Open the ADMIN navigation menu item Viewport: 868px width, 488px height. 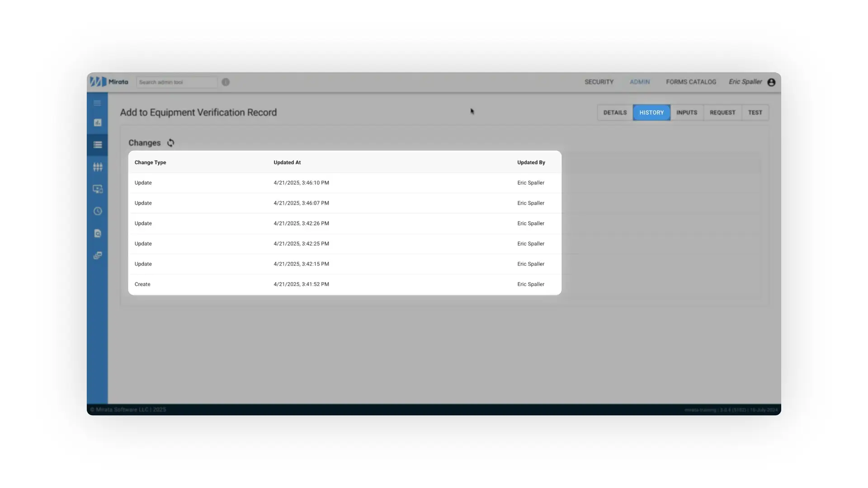click(640, 82)
